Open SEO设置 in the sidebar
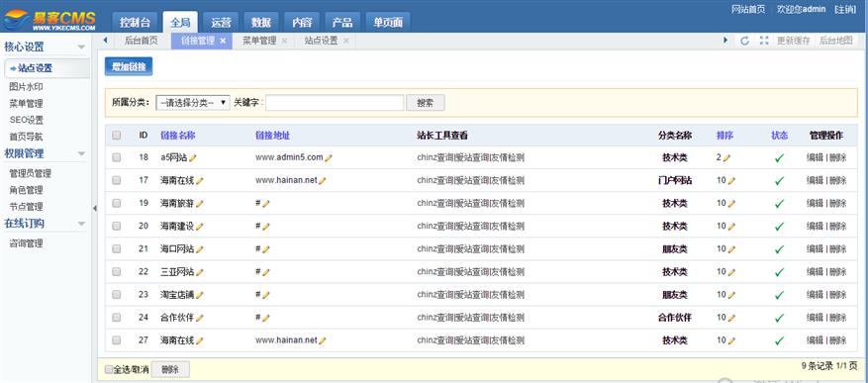Screen dimensions: 868x383 click(26, 120)
